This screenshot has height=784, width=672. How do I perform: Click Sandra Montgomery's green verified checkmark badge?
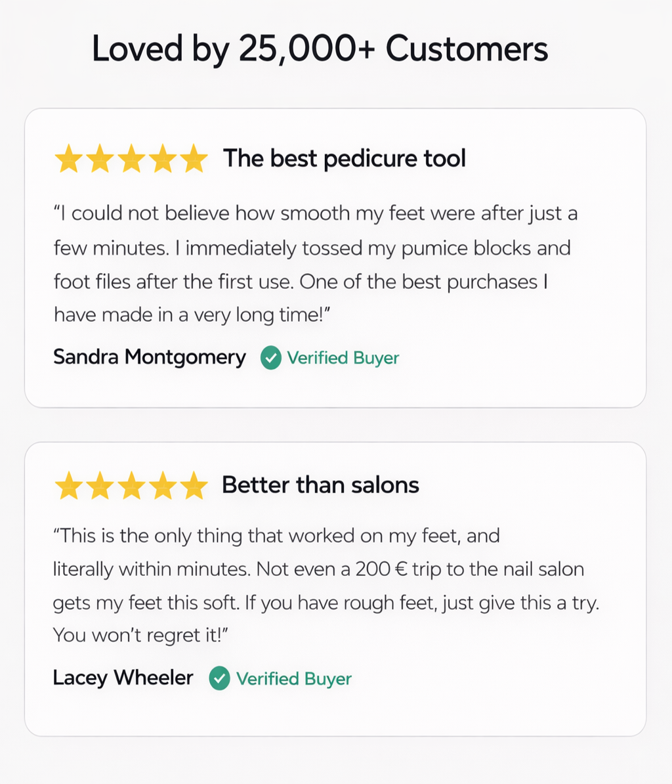(x=271, y=358)
